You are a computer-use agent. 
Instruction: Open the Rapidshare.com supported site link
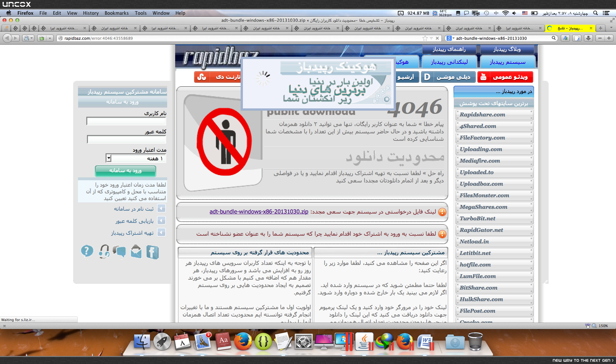click(494, 114)
